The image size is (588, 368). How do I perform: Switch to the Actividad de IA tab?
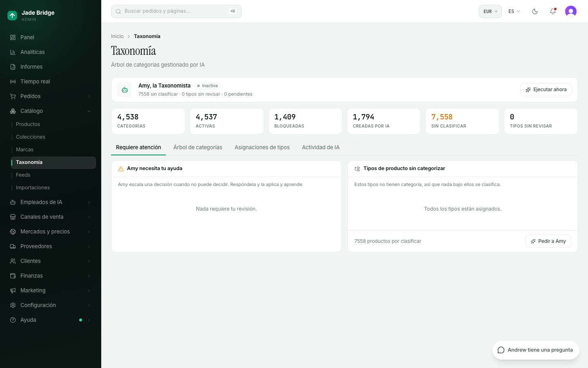(321, 147)
